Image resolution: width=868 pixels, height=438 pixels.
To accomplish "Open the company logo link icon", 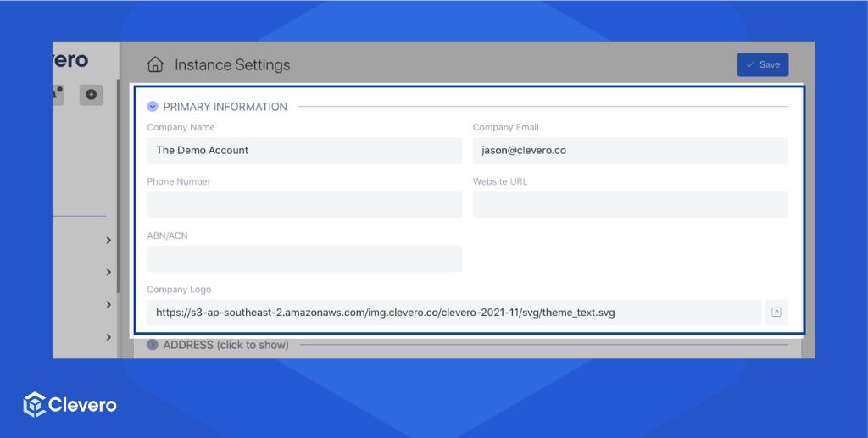I will pyautogui.click(x=776, y=313).
